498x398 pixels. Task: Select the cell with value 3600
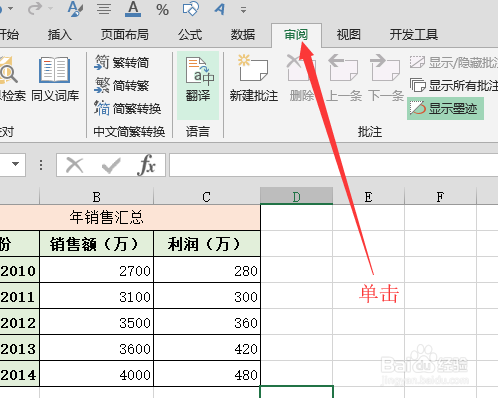(97, 348)
